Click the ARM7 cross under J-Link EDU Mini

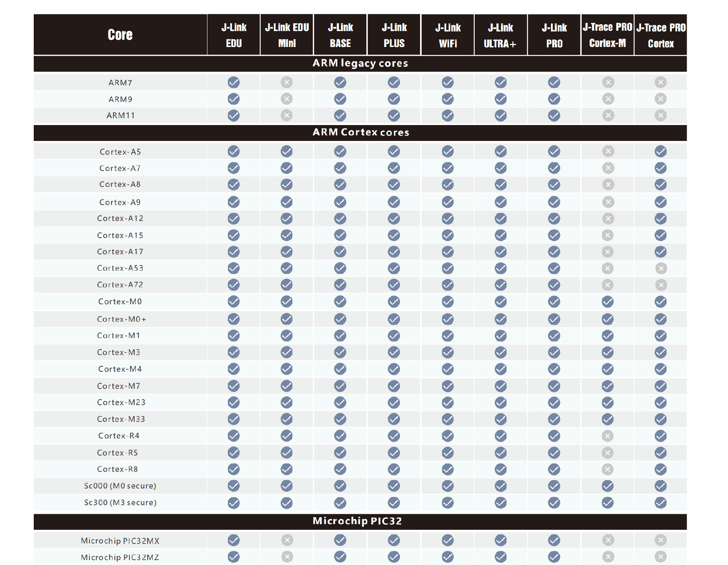click(287, 82)
